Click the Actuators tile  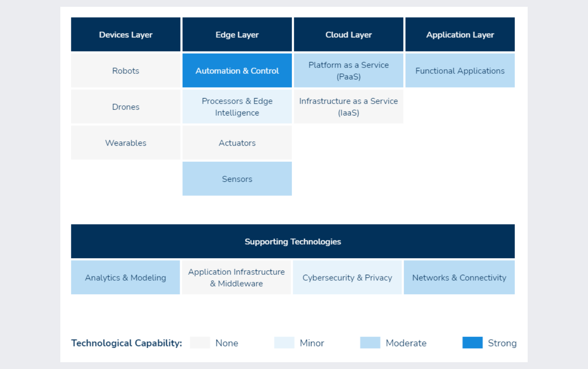[x=237, y=143]
